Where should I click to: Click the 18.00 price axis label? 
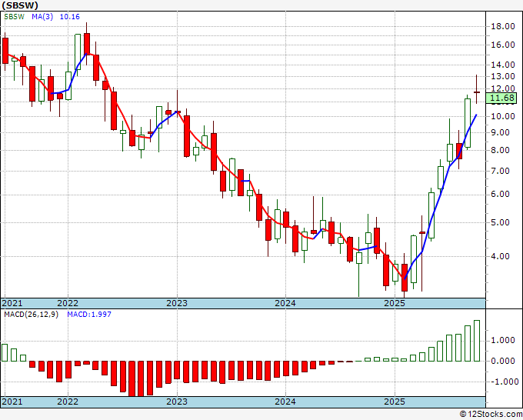(x=503, y=26)
